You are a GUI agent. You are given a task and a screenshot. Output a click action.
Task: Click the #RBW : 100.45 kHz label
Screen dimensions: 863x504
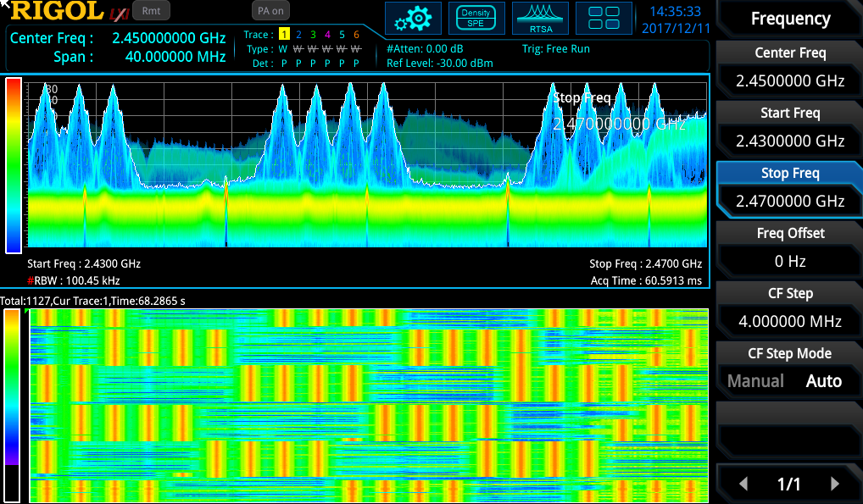tap(74, 280)
